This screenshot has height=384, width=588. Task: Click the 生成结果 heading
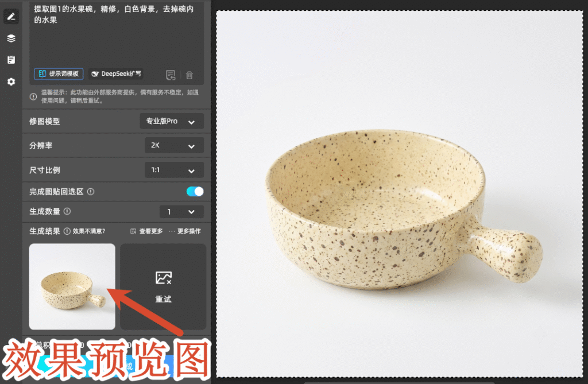45,231
